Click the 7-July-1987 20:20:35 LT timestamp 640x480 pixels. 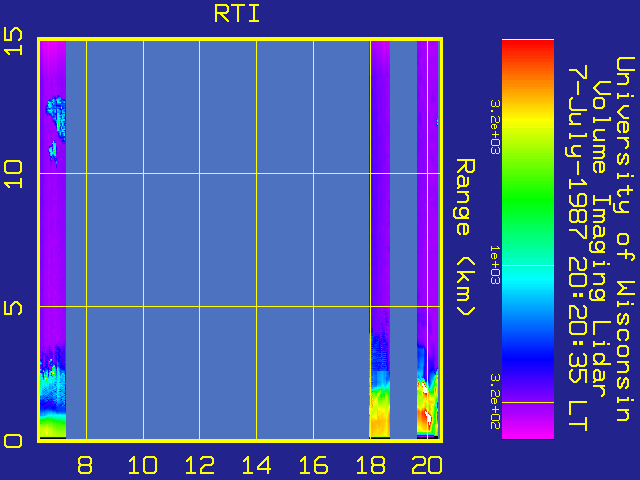pyautogui.click(x=578, y=248)
